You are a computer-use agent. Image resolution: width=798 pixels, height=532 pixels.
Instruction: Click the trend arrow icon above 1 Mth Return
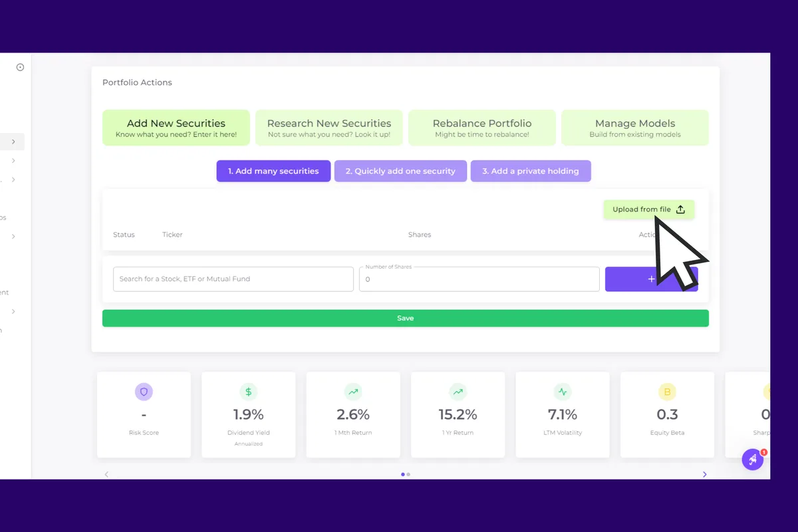tap(353, 392)
